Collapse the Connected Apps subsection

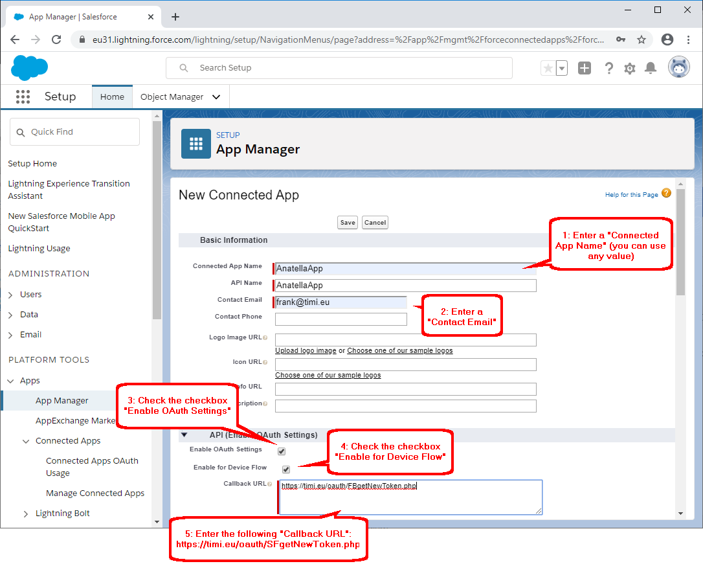tap(26, 442)
